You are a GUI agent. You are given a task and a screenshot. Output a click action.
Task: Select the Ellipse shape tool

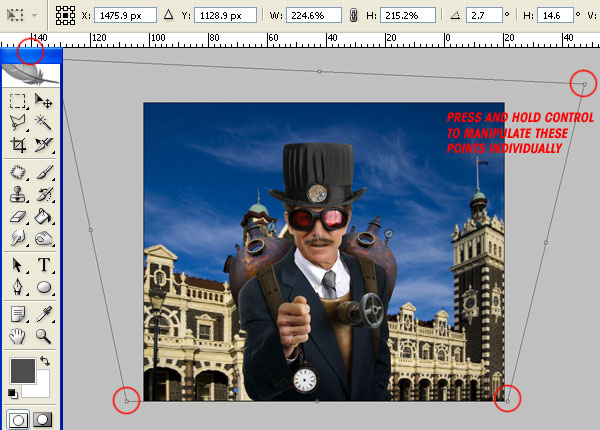pos(44,287)
